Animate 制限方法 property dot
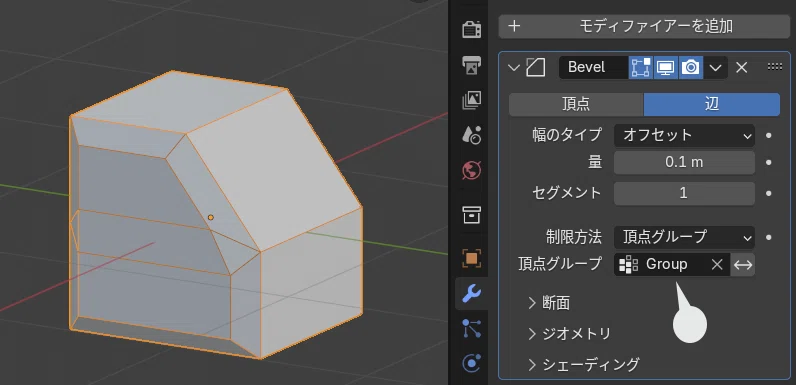Screen dimensions: 796x385 pyautogui.click(x=769, y=237)
